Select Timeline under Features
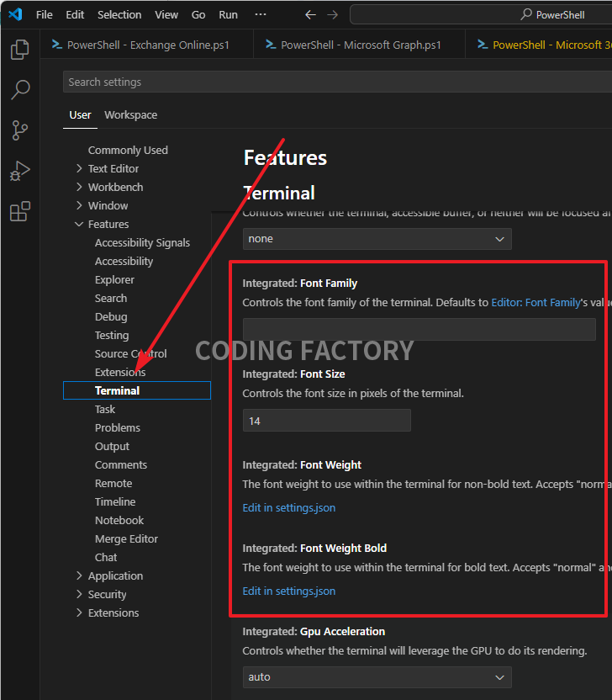 (x=115, y=501)
